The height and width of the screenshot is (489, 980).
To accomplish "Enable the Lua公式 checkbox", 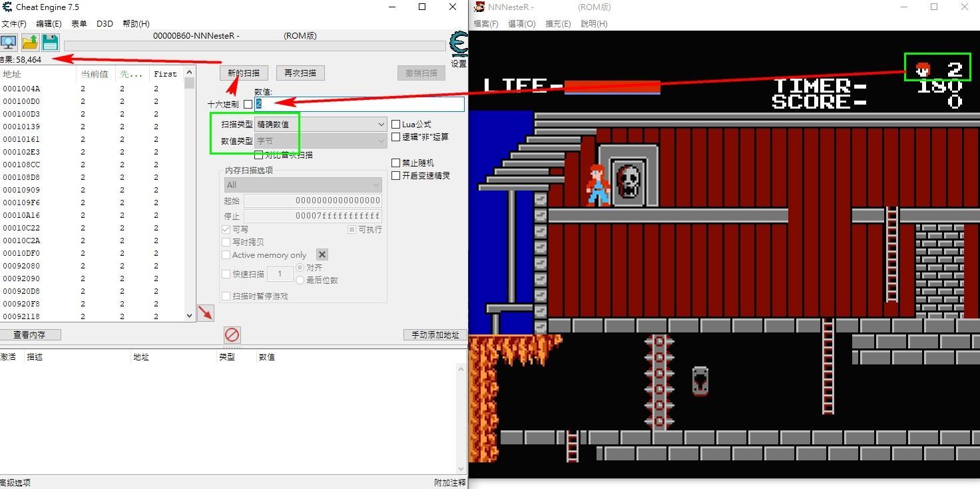I will pyautogui.click(x=396, y=125).
